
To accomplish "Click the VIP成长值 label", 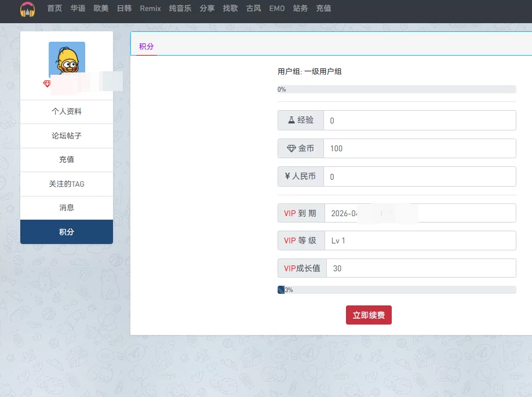I will click(x=302, y=268).
